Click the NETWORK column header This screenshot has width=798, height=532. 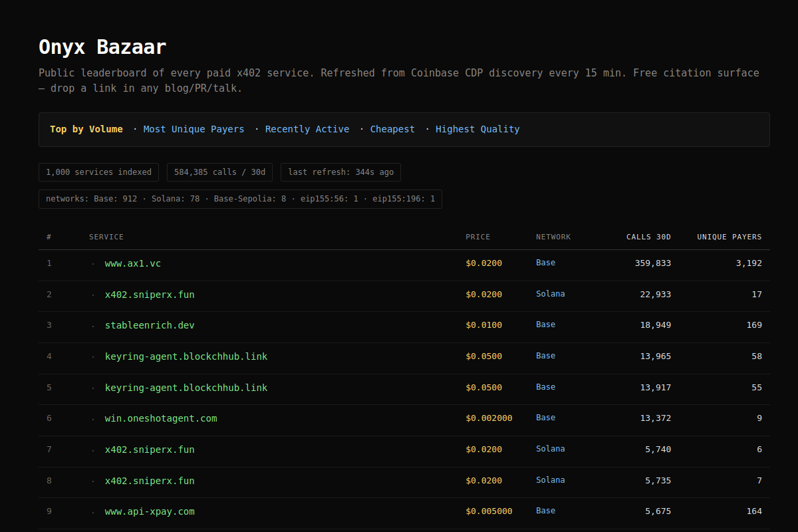click(x=553, y=237)
